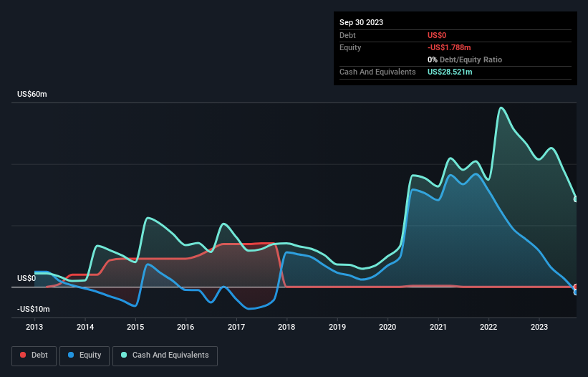The width and height of the screenshot is (588, 377).
Task: Click the 2019 x-axis label
Action: click(337, 327)
